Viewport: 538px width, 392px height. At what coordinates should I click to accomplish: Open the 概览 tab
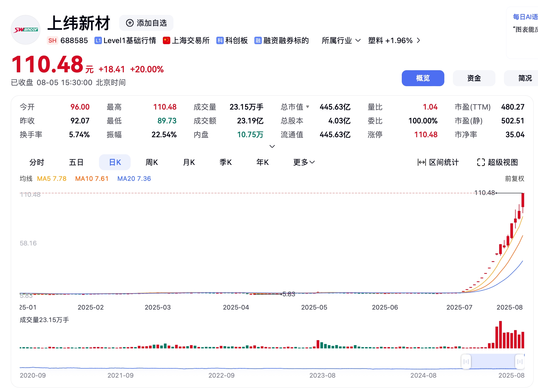(423, 78)
